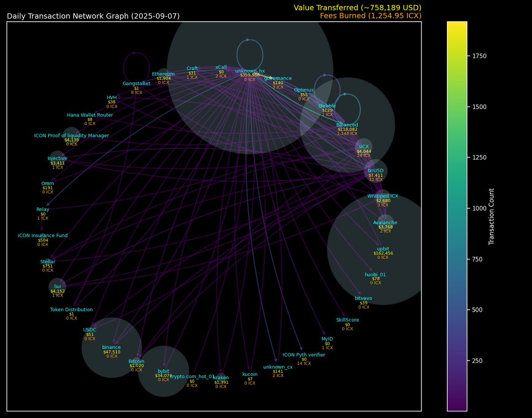This screenshot has height=418, width=532.
Task: Select the 'Avalanche' node label
Action: point(385,223)
